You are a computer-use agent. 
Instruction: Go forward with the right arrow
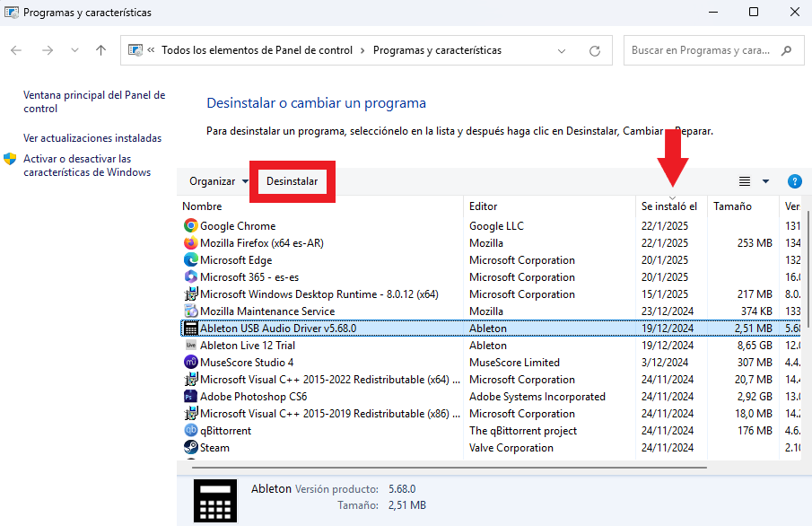coord(48,50)
